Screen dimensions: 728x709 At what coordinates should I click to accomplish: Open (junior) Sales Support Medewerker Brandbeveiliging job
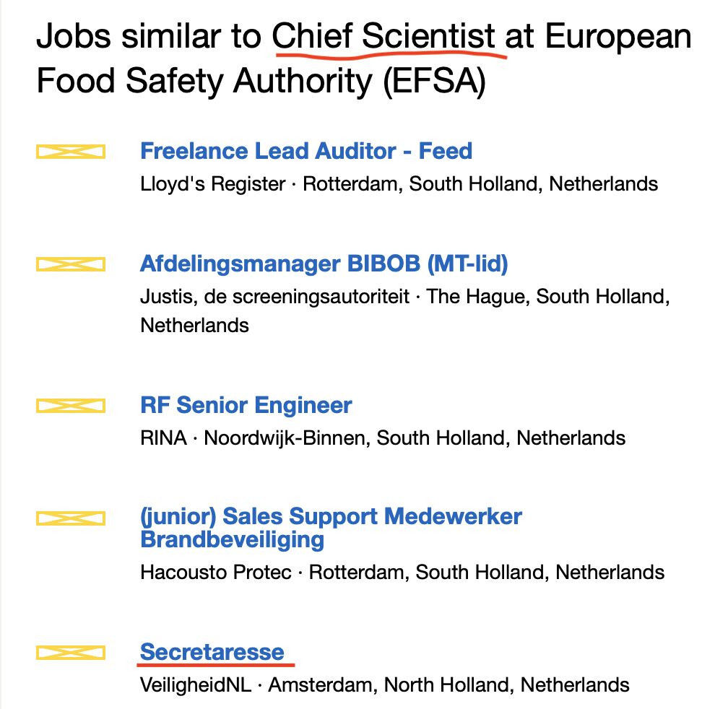tap(331, 528)
